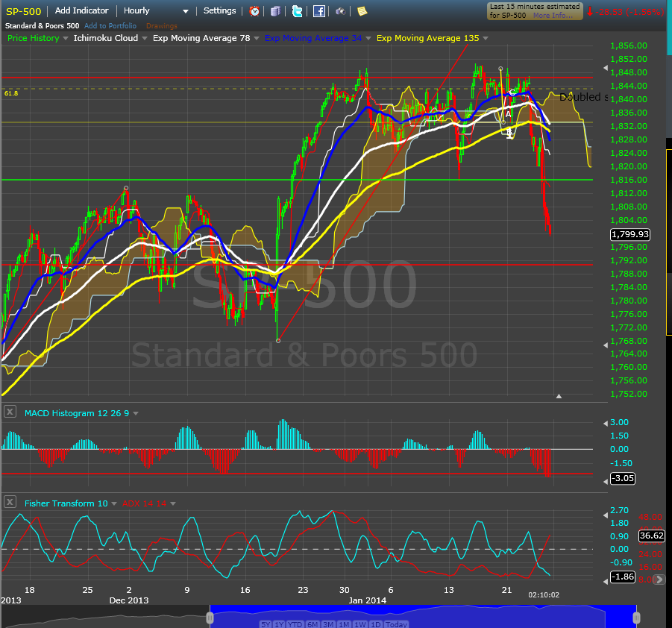Close the Fisher Transform panel with X
This screenshot has width=672, height=628.
coord(10,502)
